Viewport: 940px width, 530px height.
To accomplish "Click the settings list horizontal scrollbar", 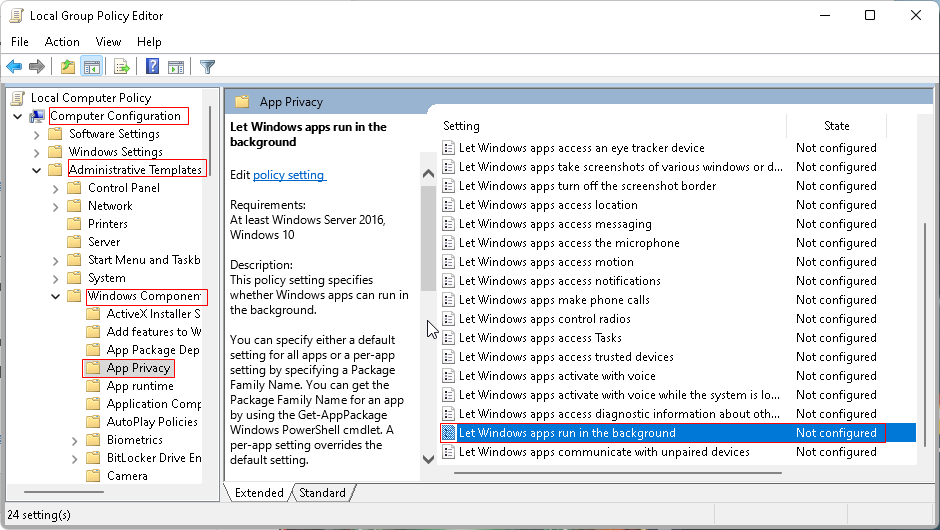I will [x=617, y=472].
